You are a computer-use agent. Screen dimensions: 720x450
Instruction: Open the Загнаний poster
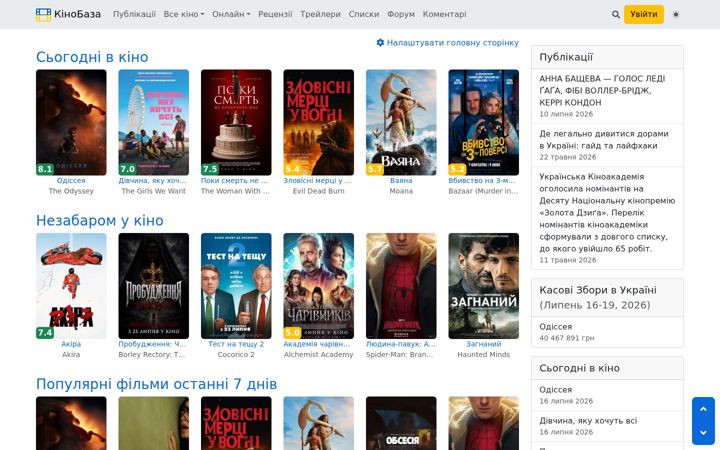484,286
